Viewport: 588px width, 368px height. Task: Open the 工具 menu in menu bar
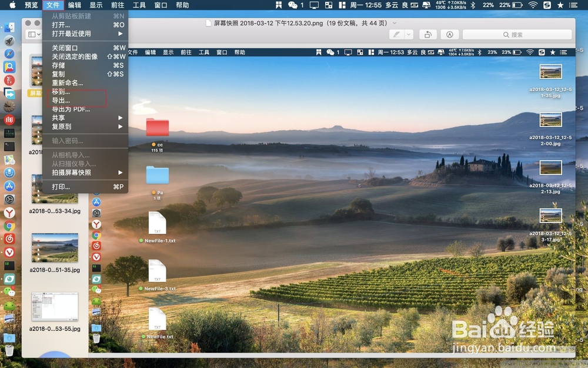pos(139,5)
